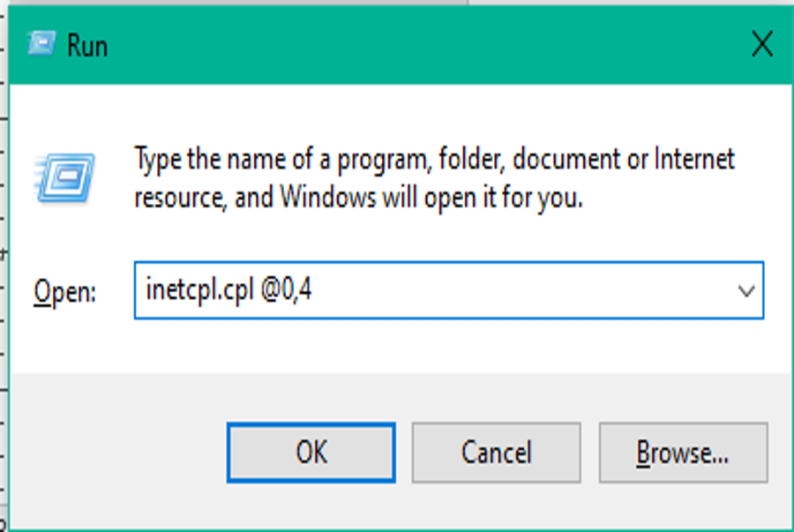Click the empty area of Open combo box
794x532 pixels.
tap(521, 290)
